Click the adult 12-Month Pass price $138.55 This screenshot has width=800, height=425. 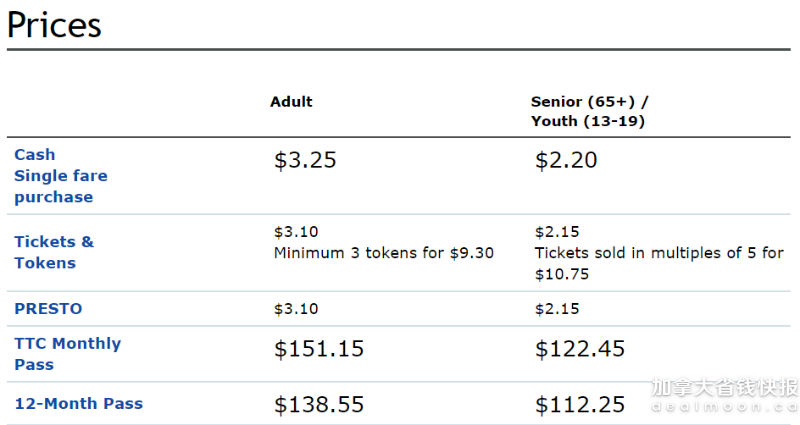(x=319, y=405)
